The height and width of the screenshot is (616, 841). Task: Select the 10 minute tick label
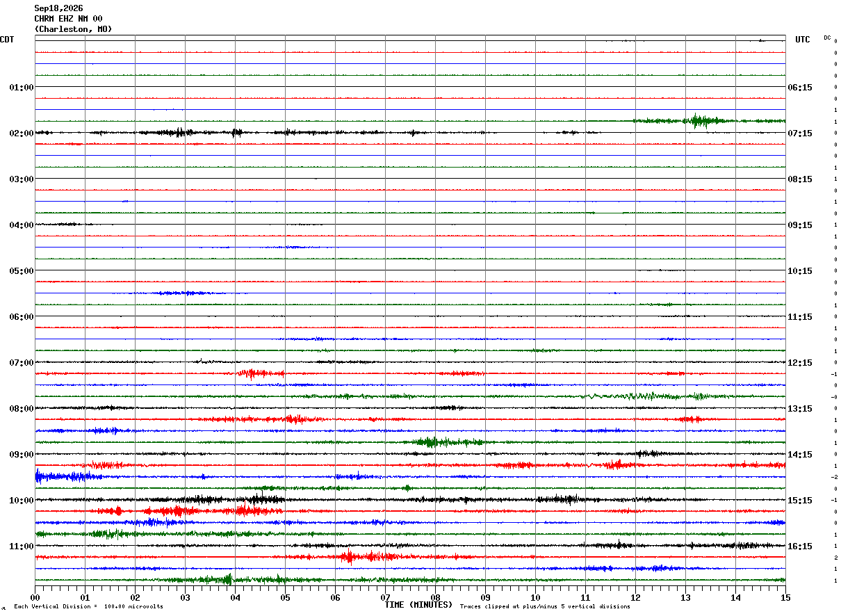point(535,597)
